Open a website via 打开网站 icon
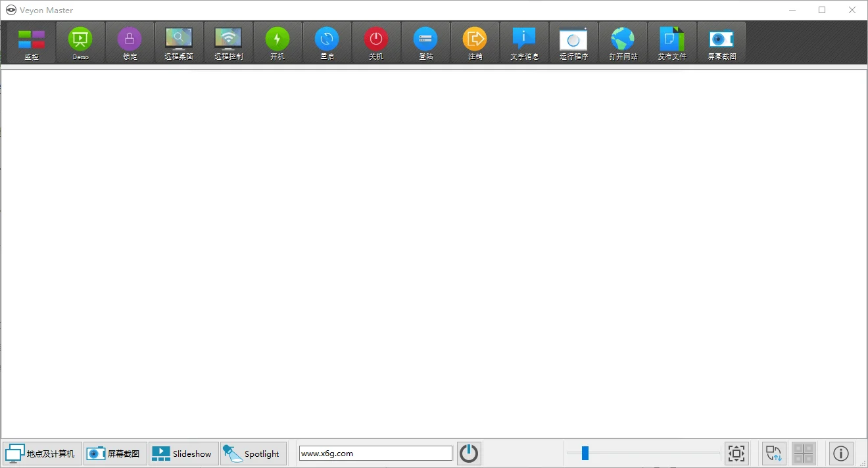868x468 pixels. [623, 41]
